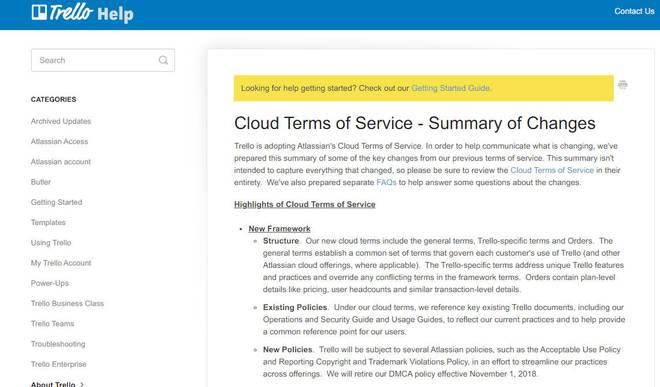Screen dimensions: 660x387
Task: Open the My Trello Account category
Action: [61, 263]
